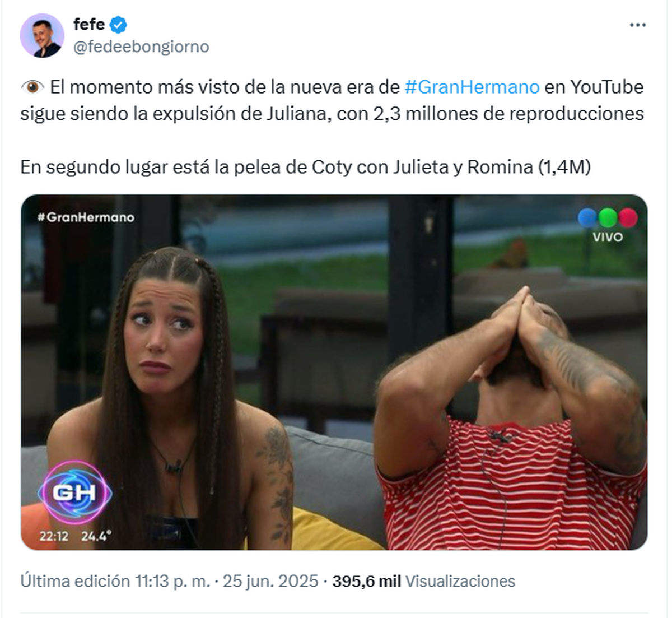Click the VIVO live label
The width and height of the screenshot is (672, 618).
608,237
